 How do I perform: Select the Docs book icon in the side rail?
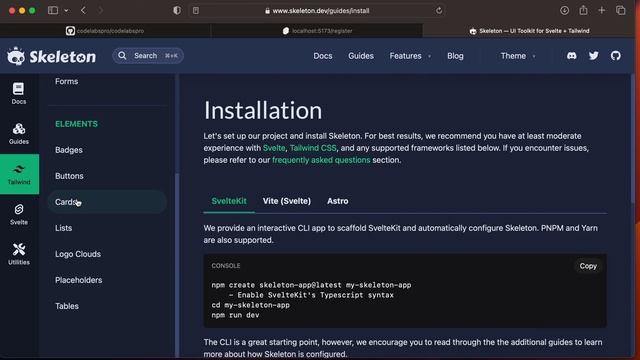pyautogui.click(x=18, y=89)
